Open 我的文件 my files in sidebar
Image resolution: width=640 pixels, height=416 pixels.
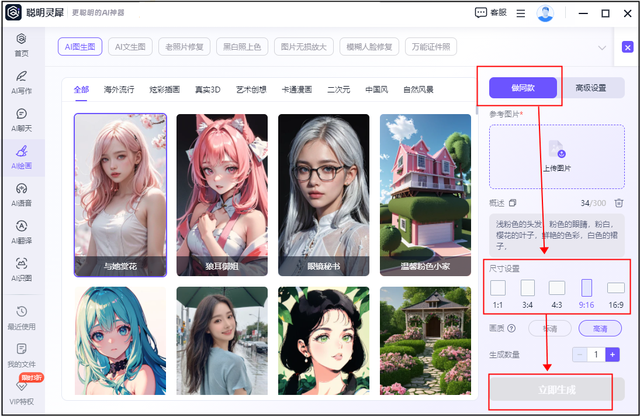[22, 355]
